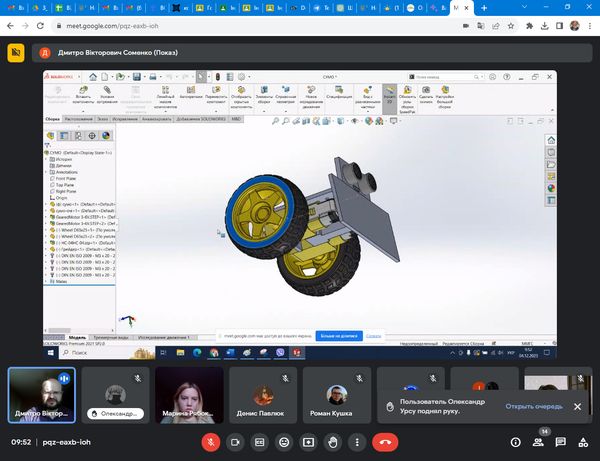Click the browser address bar
The image size is (600, 461).
(x=250, y=27)
